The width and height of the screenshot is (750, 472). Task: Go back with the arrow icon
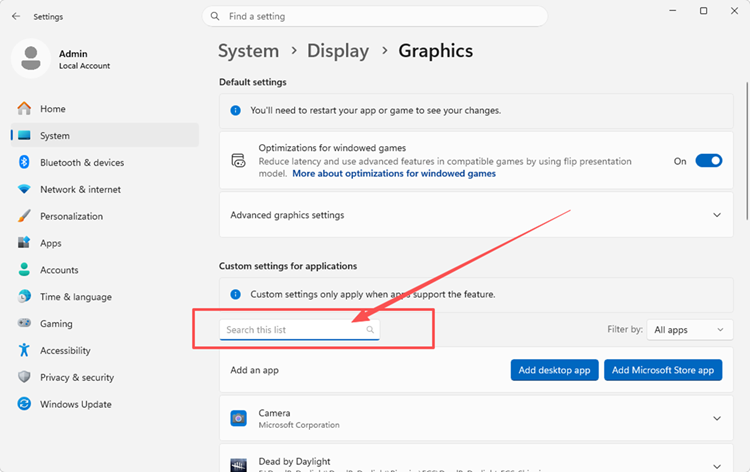(x=16, y=16)
